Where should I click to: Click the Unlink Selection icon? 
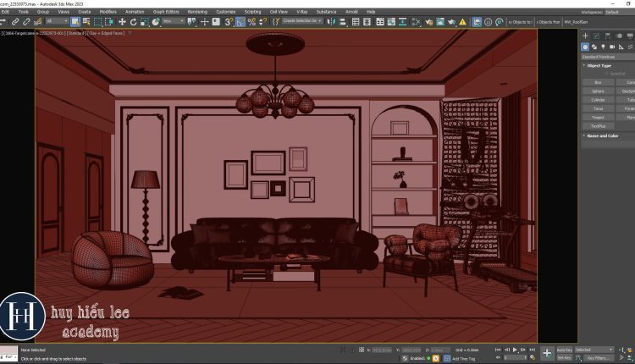26,21
